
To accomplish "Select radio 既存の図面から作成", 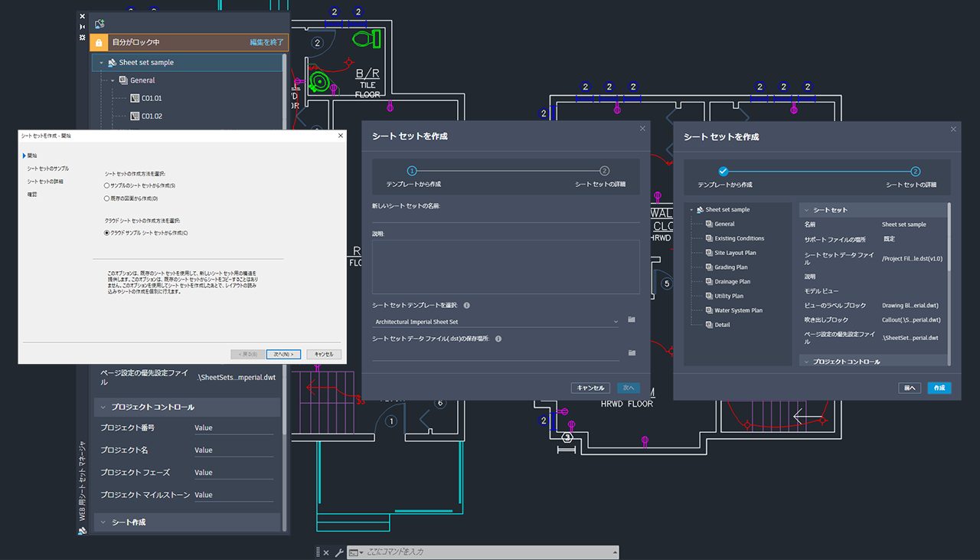I will click(x=107, y=198).
